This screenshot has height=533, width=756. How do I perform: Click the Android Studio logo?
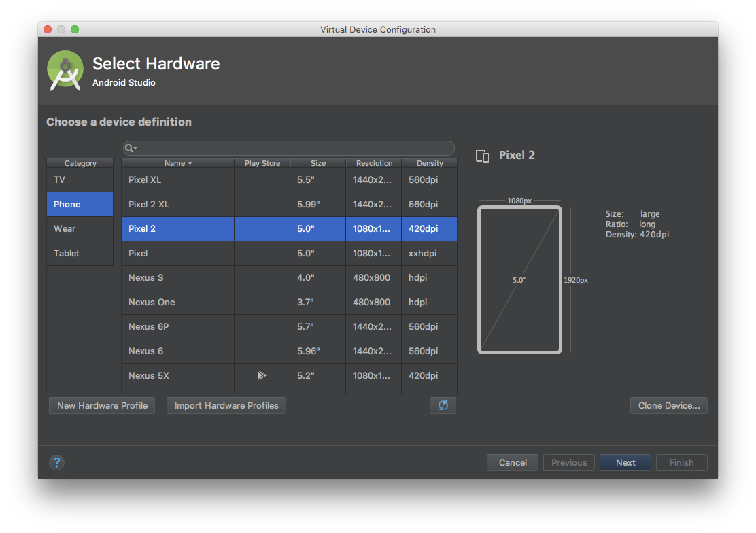click(65, 71)
